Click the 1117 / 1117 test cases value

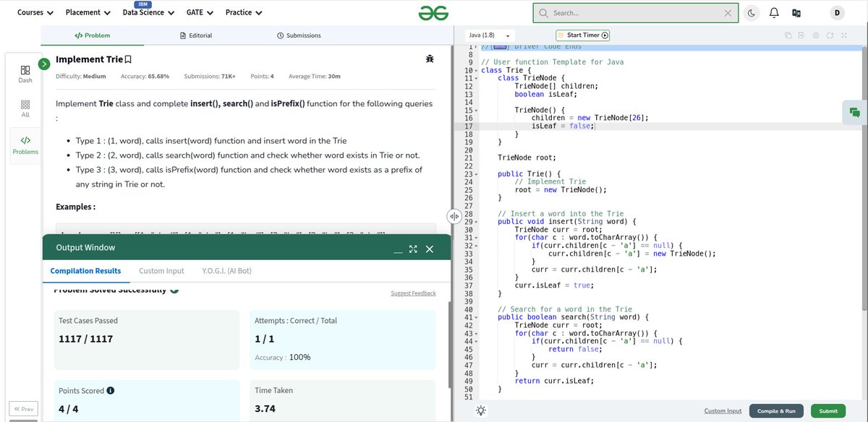coord(85,339)
